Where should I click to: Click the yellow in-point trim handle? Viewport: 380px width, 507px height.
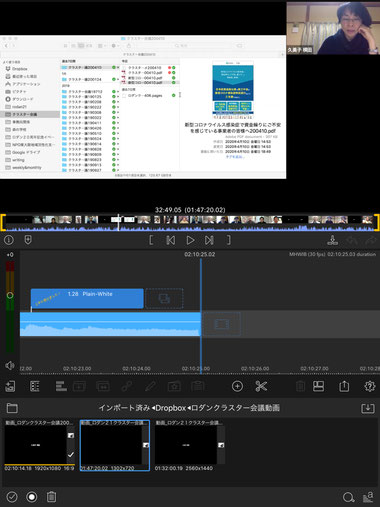coord(3,223)
